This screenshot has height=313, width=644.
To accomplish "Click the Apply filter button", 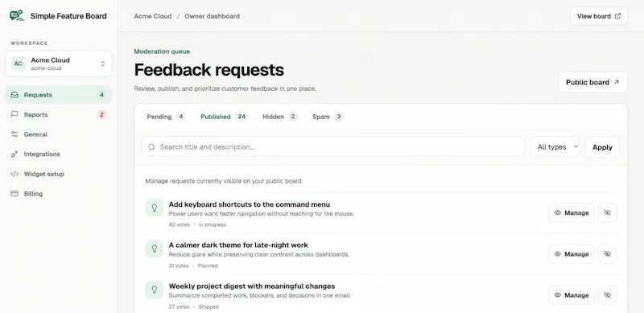I will pos(602,147).
